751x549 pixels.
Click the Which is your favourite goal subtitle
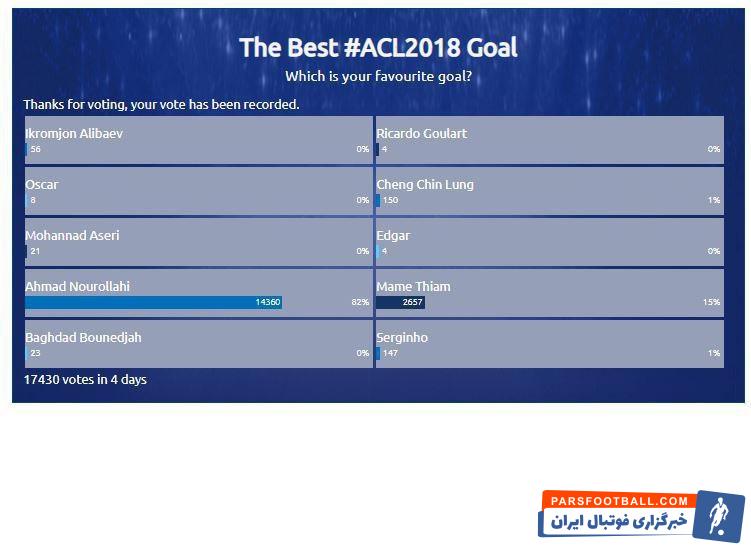(378, 76)
